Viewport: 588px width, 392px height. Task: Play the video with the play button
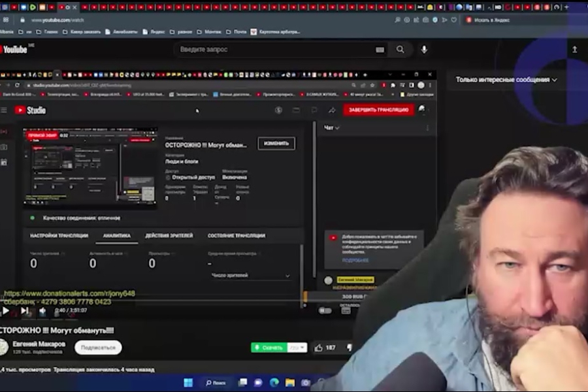pos(6,311)
